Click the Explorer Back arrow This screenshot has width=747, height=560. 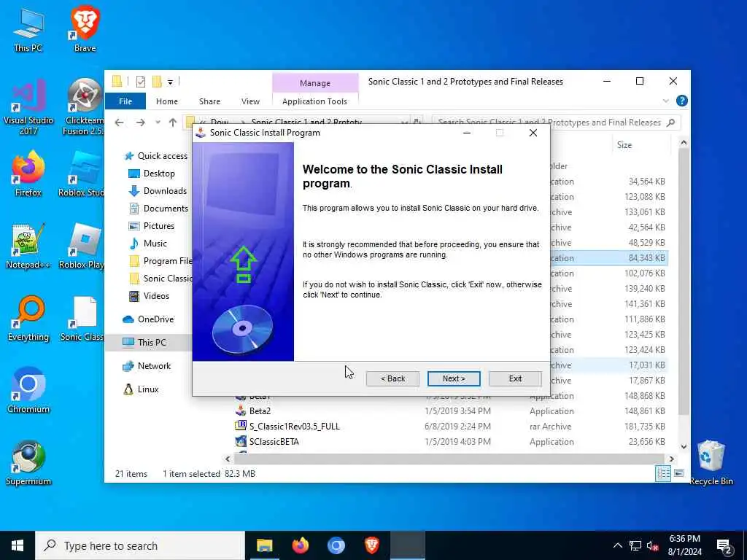pyautogui.click(x=119, y=122)
